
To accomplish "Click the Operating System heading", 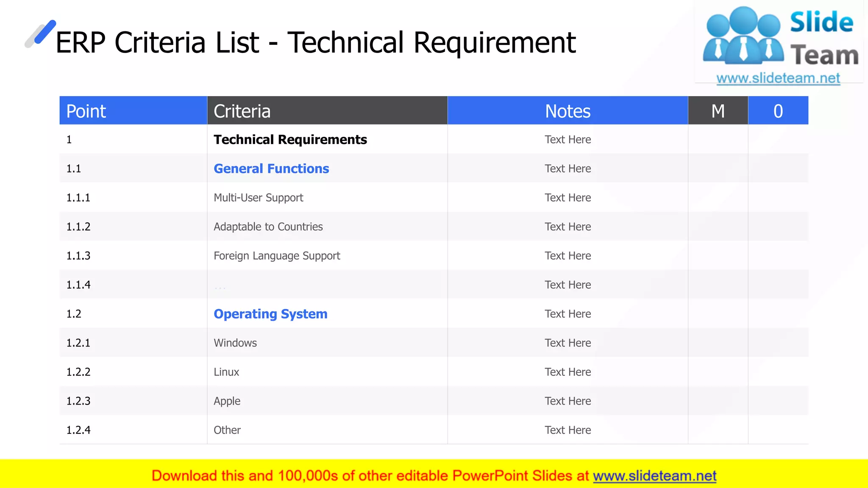I will [270, 314].
